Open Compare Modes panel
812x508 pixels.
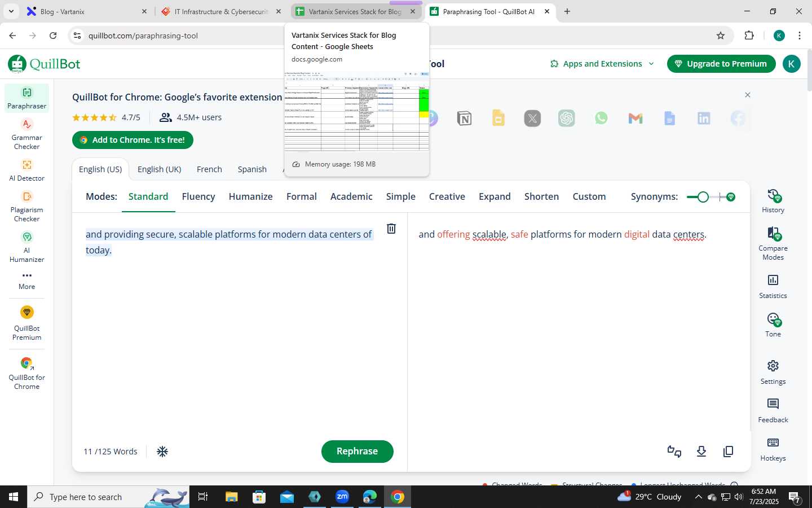pyautogui.click(x=773, y=243)
